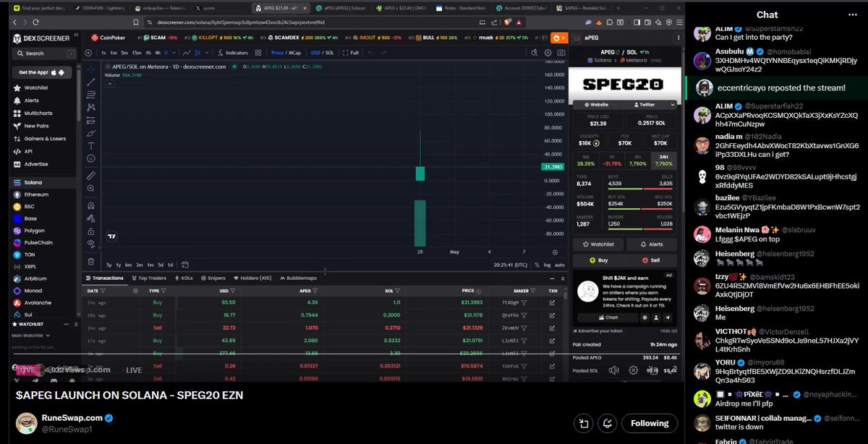
Task: Click the browser address bar URL
Action: pyautogui.click(x=241, y=22)
